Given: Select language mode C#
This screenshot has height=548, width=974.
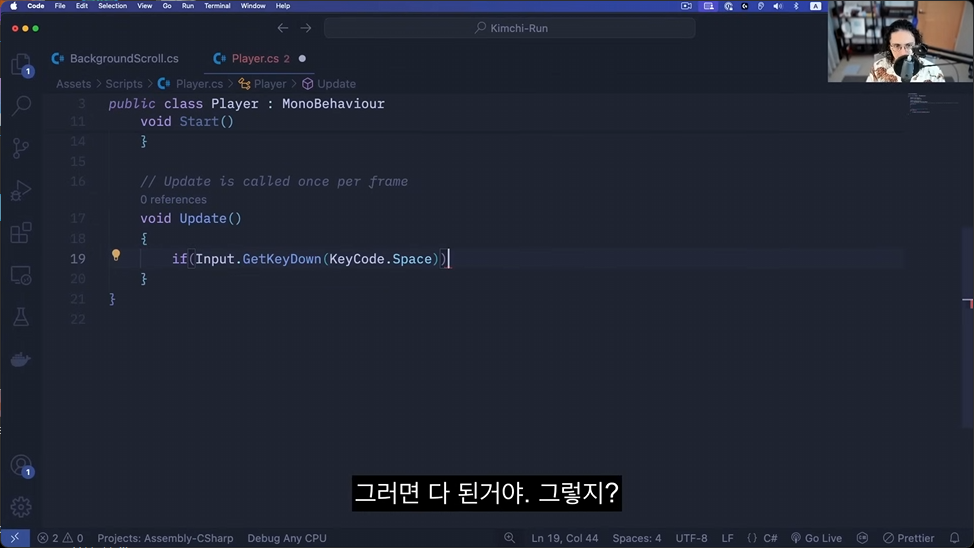Looking at the screenshot, I should tap(770, 538).
